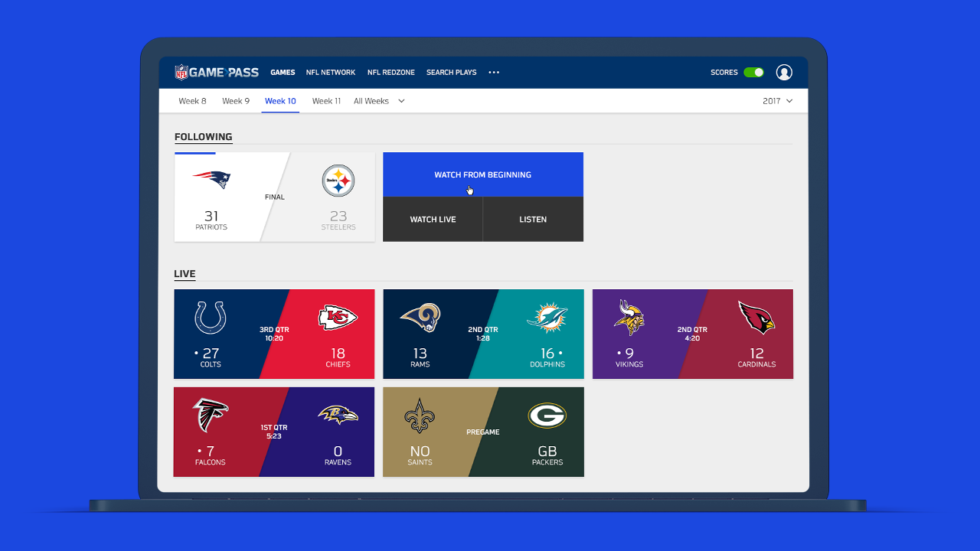Click Watch From Beginning button

pyautogui.click(x=482, y=174)
